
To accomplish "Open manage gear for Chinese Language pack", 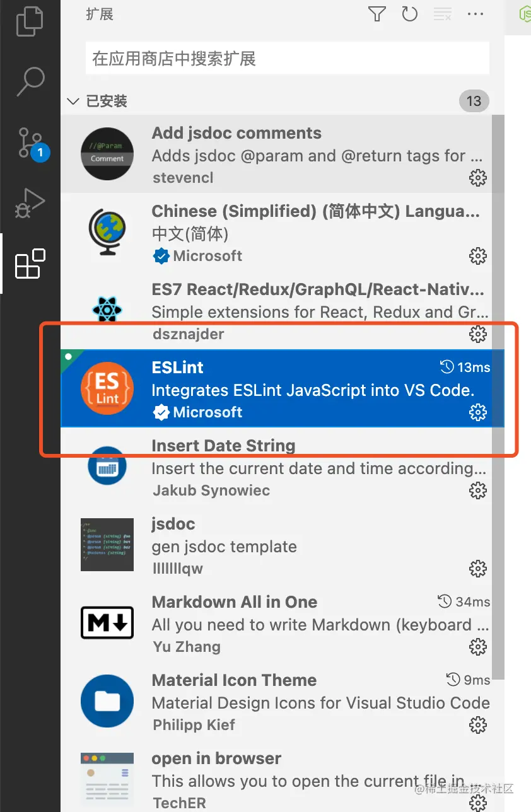I will 478,256.
